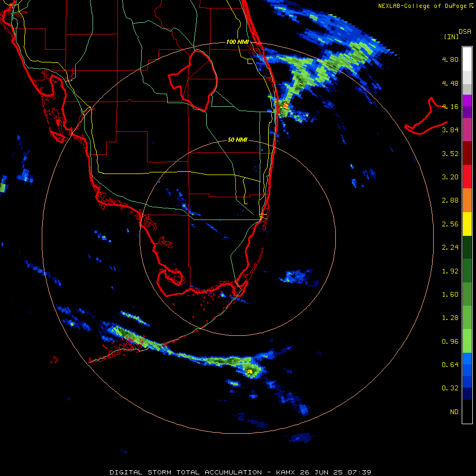This screenshot has height=476, width=476.
Task: Click the 0.64 legend value
Action: click(x=450, y=364)
